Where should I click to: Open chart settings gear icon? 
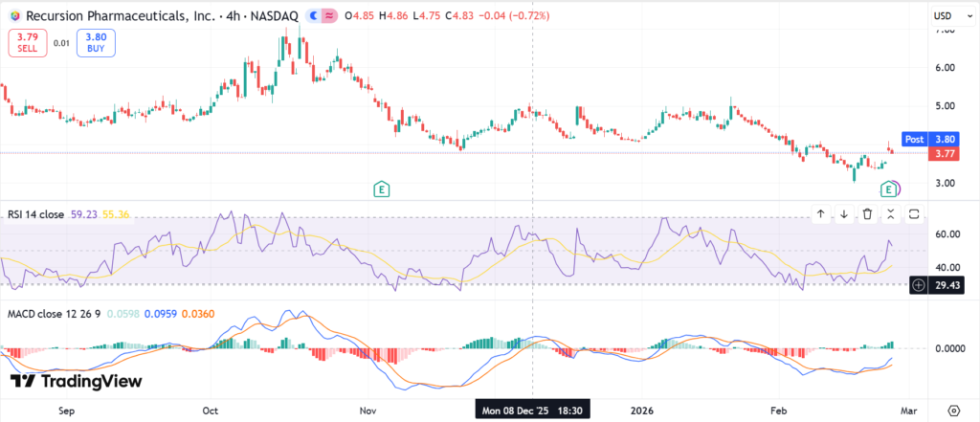coord(954,411)
